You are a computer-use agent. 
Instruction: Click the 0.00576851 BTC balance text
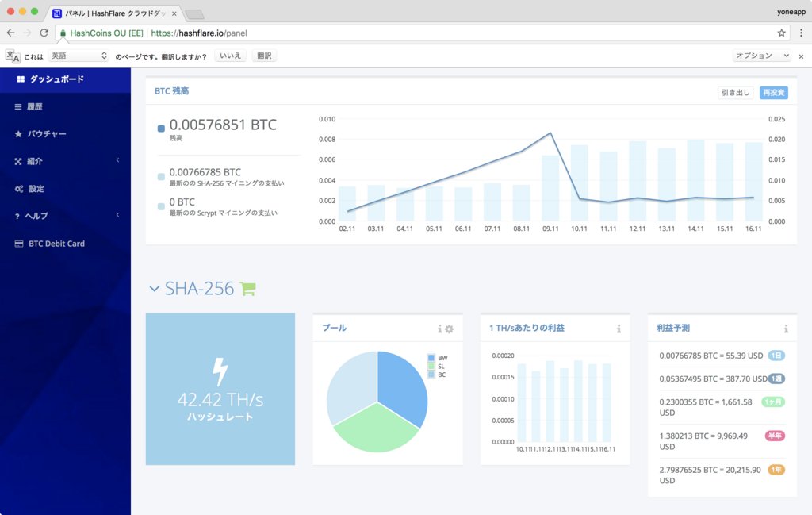pos(223,125)
